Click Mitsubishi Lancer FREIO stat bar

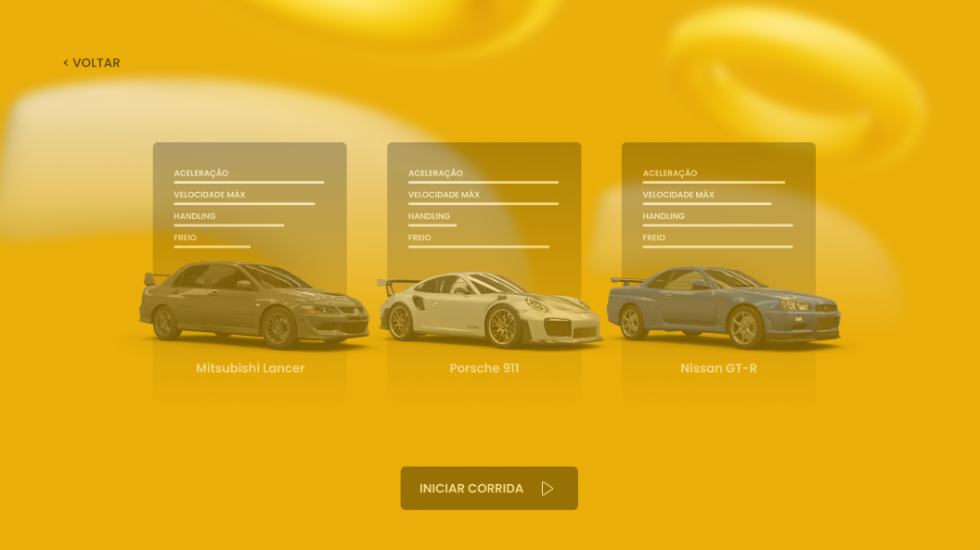(x=212, y=247)
